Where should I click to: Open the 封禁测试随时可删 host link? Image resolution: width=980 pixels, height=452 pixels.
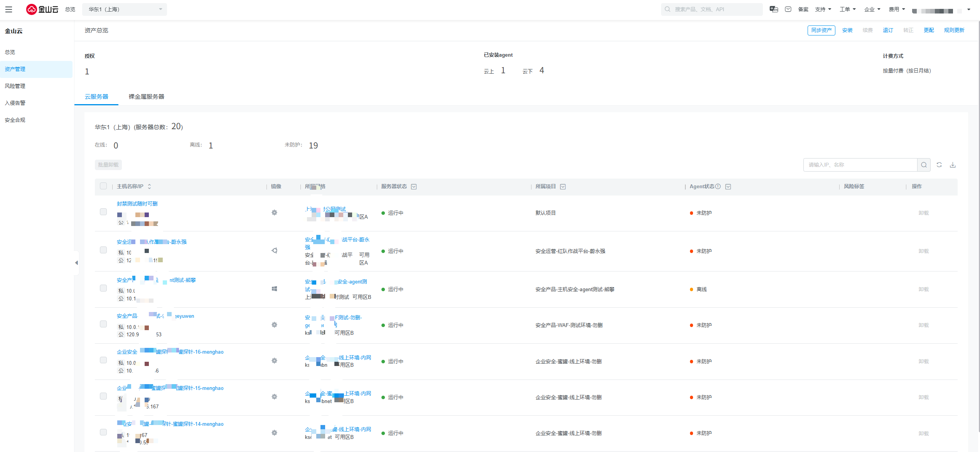click(137, 204)
